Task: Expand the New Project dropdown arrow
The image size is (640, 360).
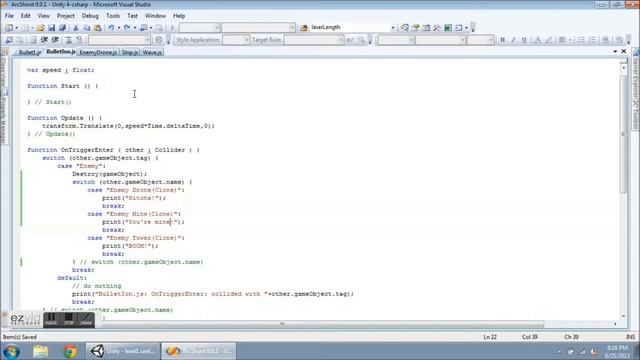Action: (x=16, y=28)
